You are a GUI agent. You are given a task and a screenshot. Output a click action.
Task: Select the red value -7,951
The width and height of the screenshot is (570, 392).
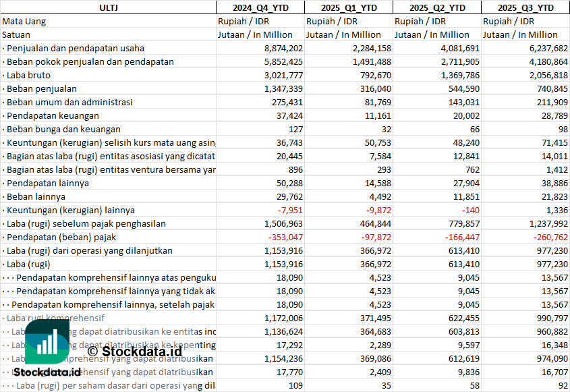(290, 211)
